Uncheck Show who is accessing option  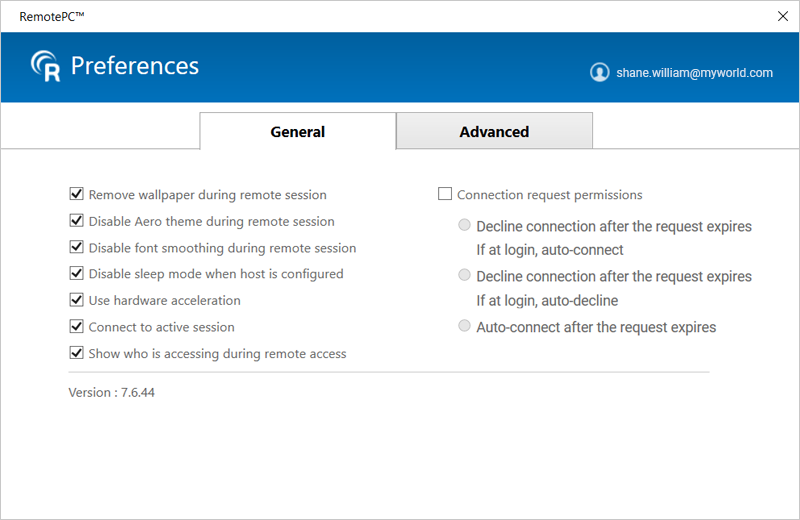click(x=76, y=353)
